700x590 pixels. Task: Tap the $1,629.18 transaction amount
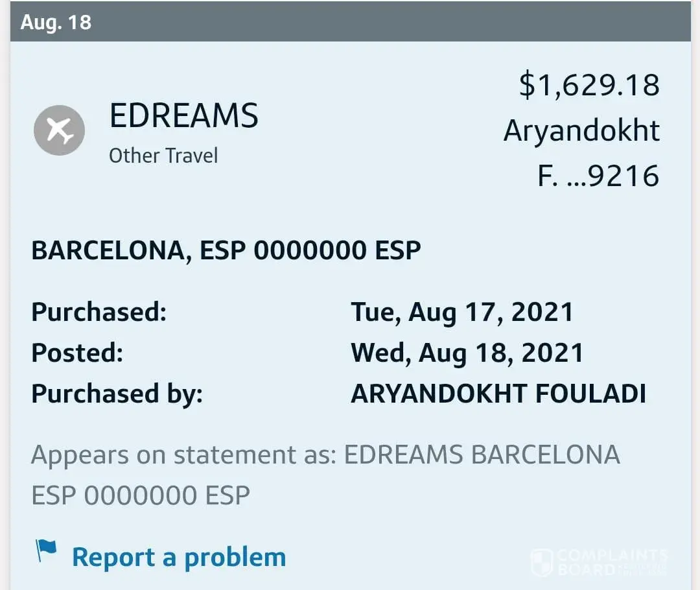(x=589, y=86)
